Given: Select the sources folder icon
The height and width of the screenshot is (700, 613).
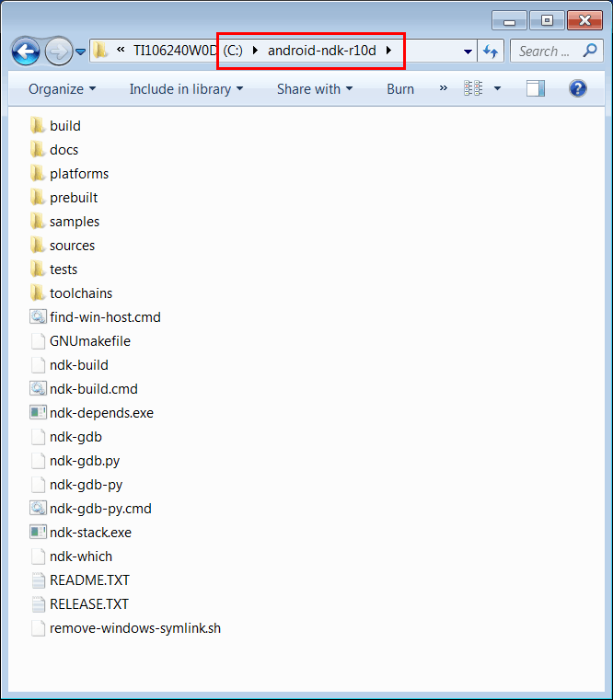Looking at the screenshot, I should (x=38, y=245).
